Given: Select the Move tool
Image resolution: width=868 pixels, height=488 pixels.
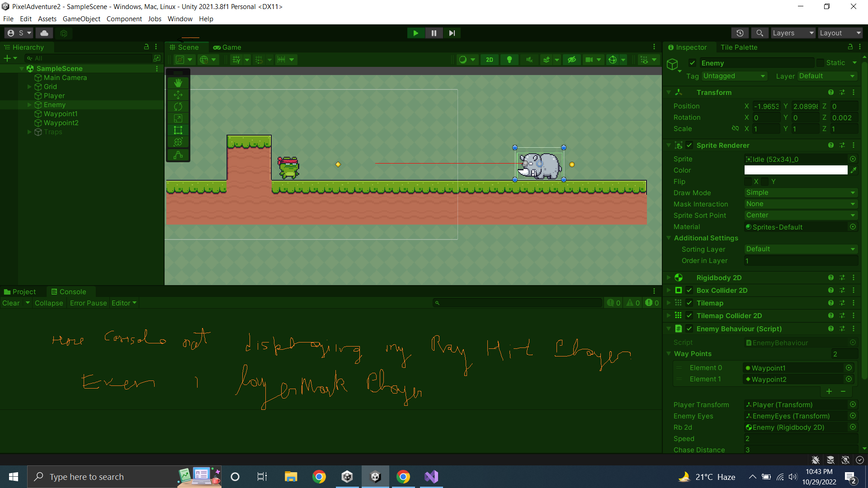Looking at the screenshot, I should point(178,95).
